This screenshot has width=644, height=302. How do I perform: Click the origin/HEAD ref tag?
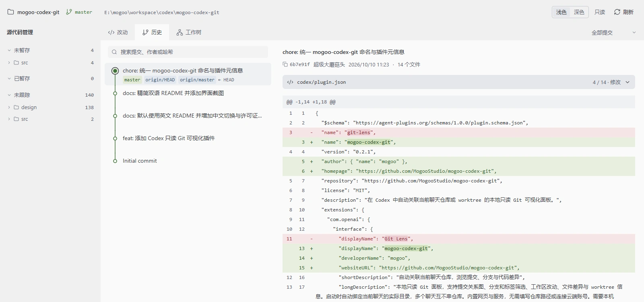[x=160, y=80]
